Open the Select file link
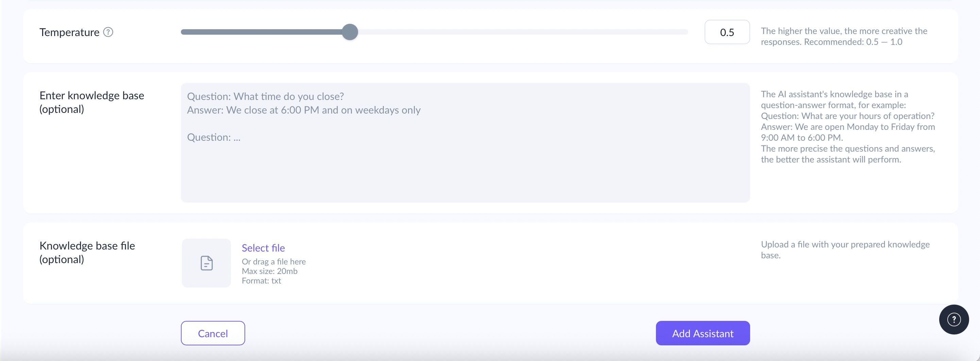The width and height of the screenshot is (980, 361). (263, 248)
